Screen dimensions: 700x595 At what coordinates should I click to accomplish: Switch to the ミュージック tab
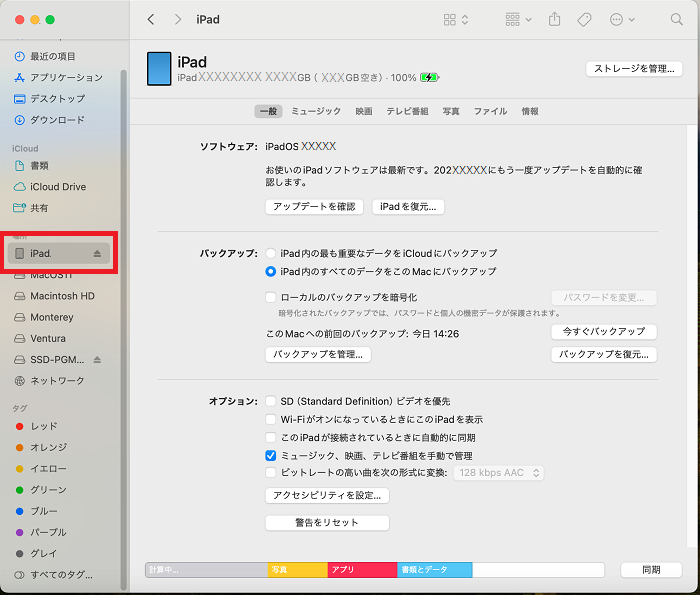tap(316, 111)
